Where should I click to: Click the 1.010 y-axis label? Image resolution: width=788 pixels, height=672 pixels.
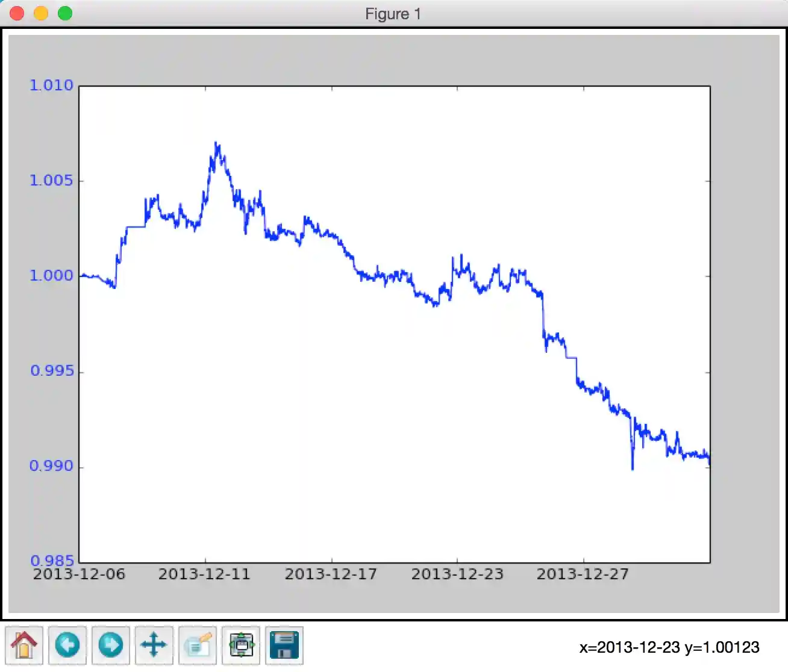[51, 86]
